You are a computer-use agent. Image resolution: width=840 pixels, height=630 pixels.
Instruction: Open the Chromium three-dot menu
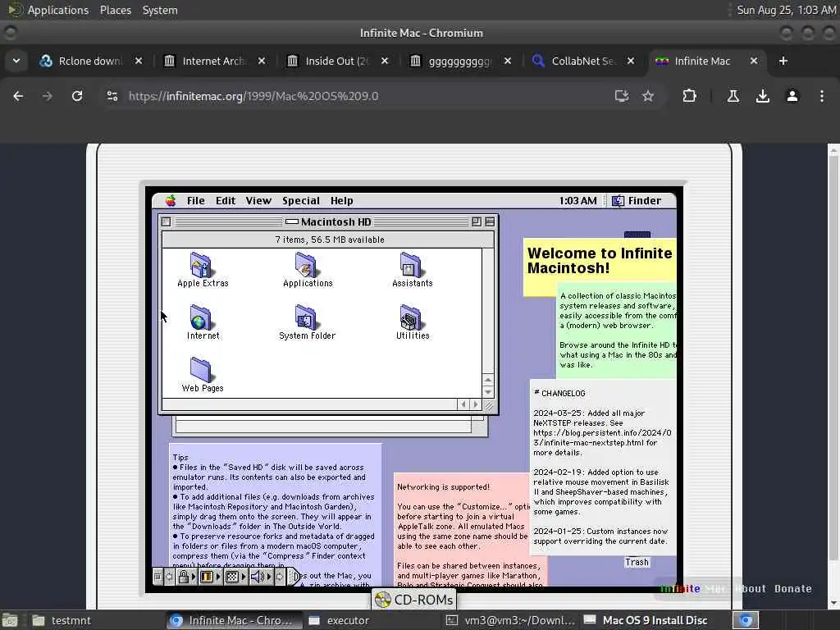pyautogui.click(x=822, y=96)
